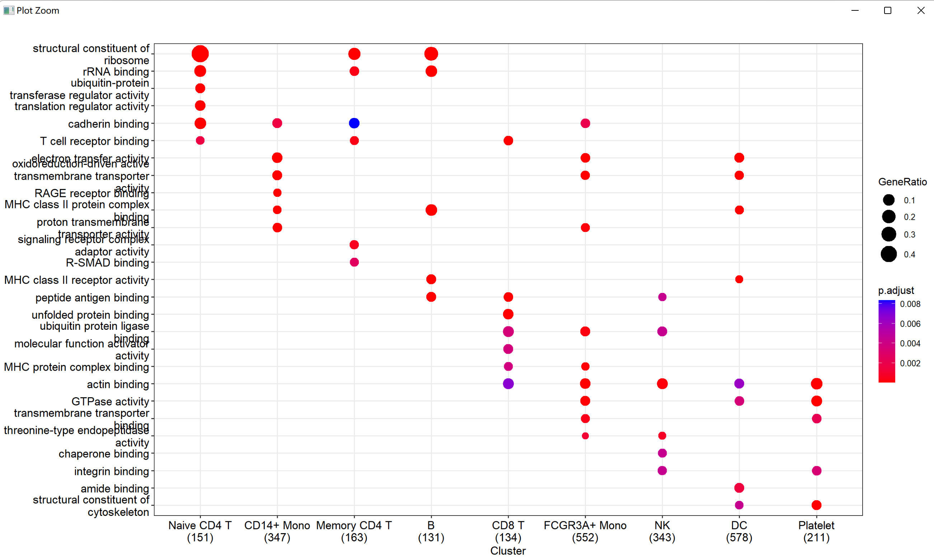Click the 'amide binding' axis label
Image resolution: width=934 pixels, height=560 pixels.
point(115,489)
